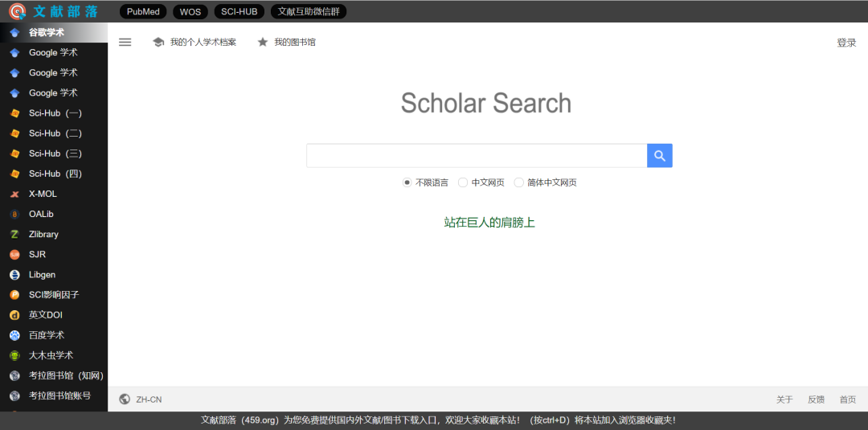Open Sci-Hub（三）sidebar label
Screen dimensions: 868x430
pyautogui.click(x=55, y=154)
